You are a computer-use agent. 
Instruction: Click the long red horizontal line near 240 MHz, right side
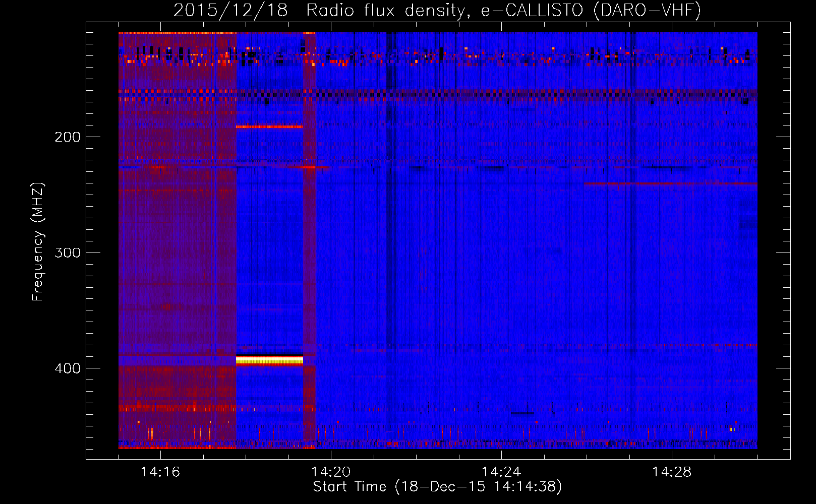click(x=670, y=183)
